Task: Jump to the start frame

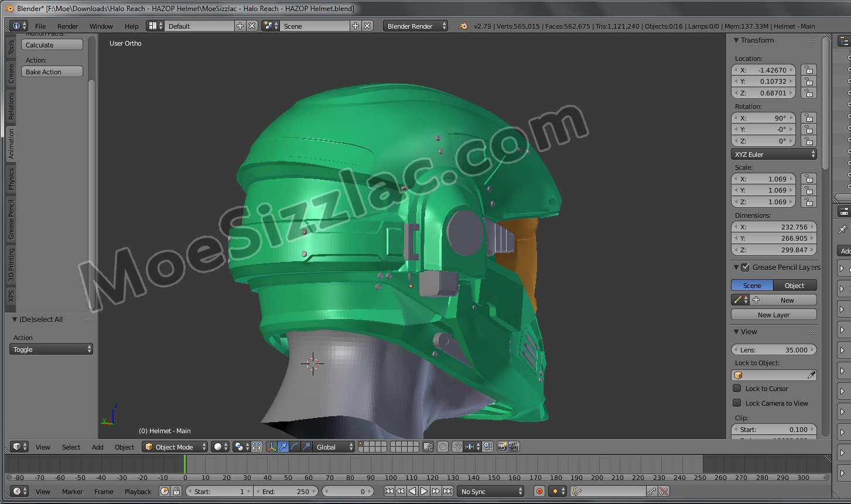Action: [x=389, y=491]
